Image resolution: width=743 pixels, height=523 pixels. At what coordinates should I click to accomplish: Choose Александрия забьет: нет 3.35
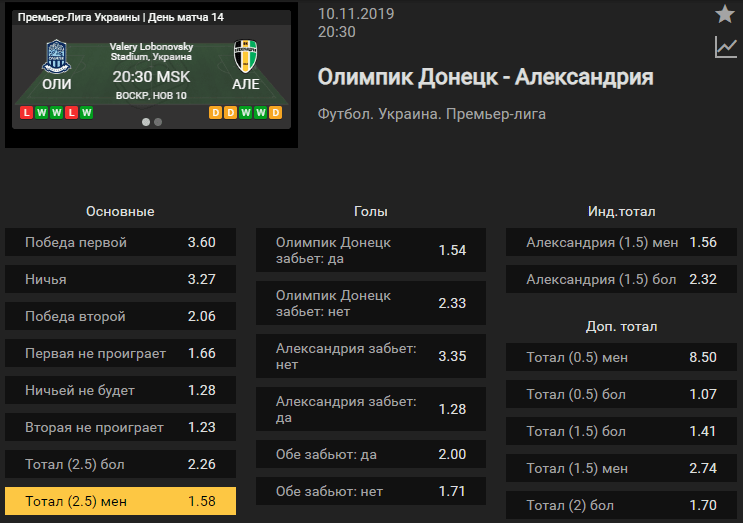[371, 356]
